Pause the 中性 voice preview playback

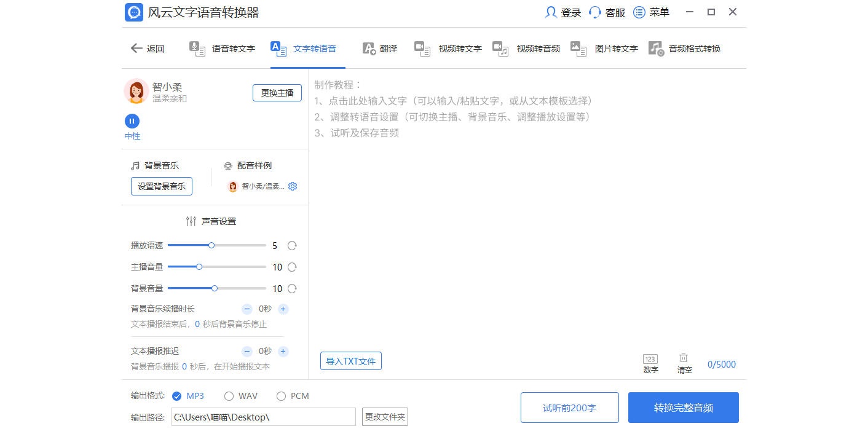tap(132, 121)
